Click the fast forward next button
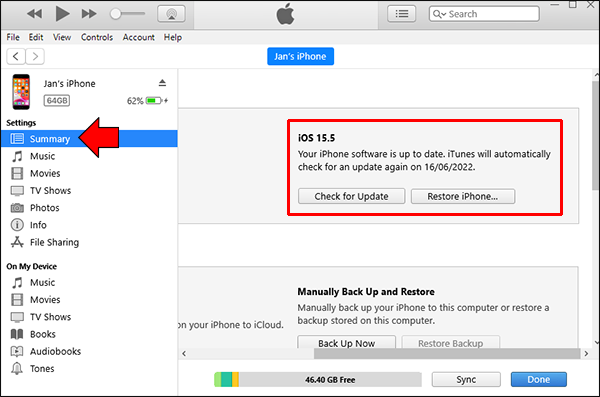 point(89,14)
